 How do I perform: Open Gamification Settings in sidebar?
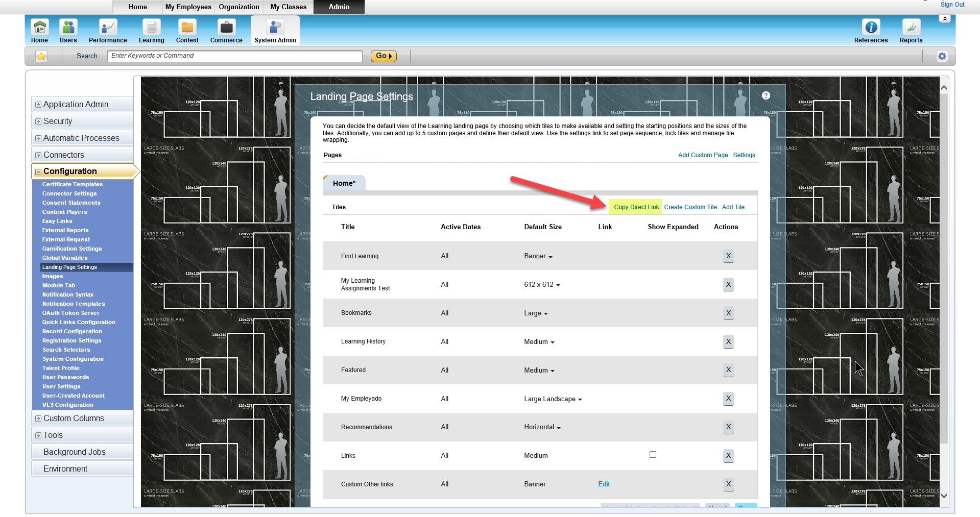click(72, 249)
